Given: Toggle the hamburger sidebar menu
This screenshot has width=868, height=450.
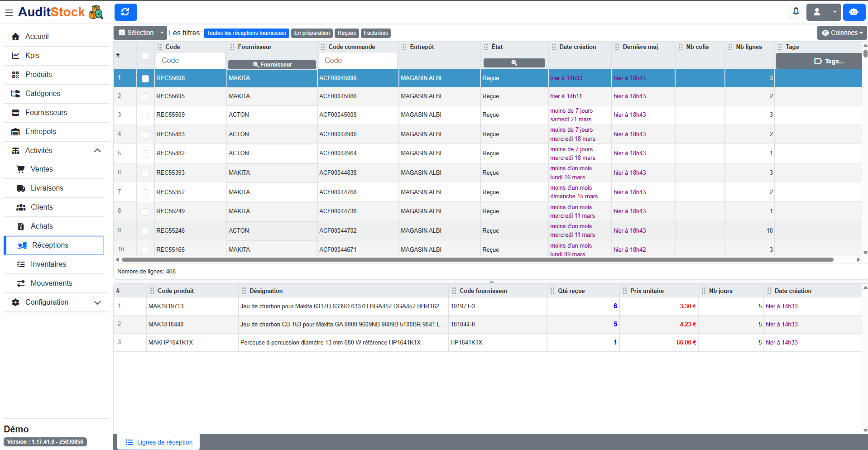Looking at the screenshot, I should [x=9, y=13].
